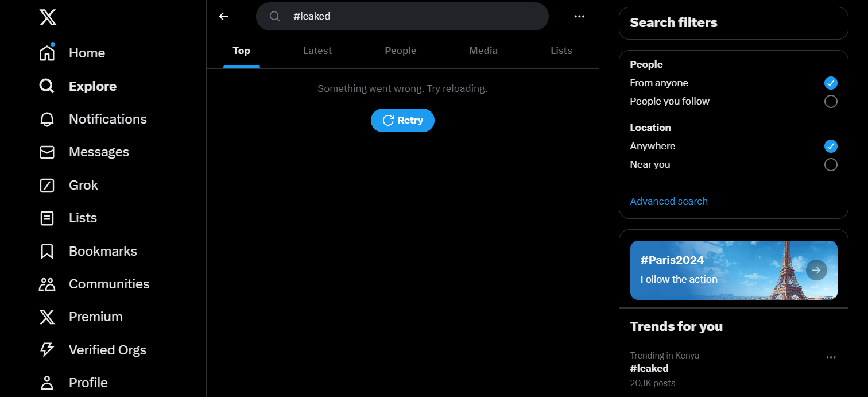Image resolution: width=868 pixels, height=397 pixels.
Task: Select the Near you location option
Action: (831, 165)
